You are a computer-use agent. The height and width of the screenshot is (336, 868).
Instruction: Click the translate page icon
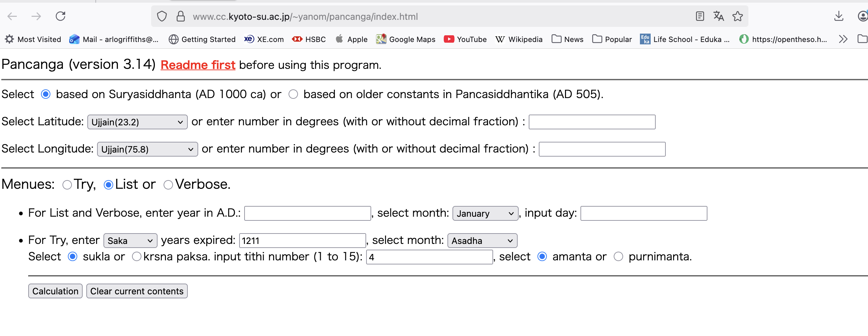[719, 16]
